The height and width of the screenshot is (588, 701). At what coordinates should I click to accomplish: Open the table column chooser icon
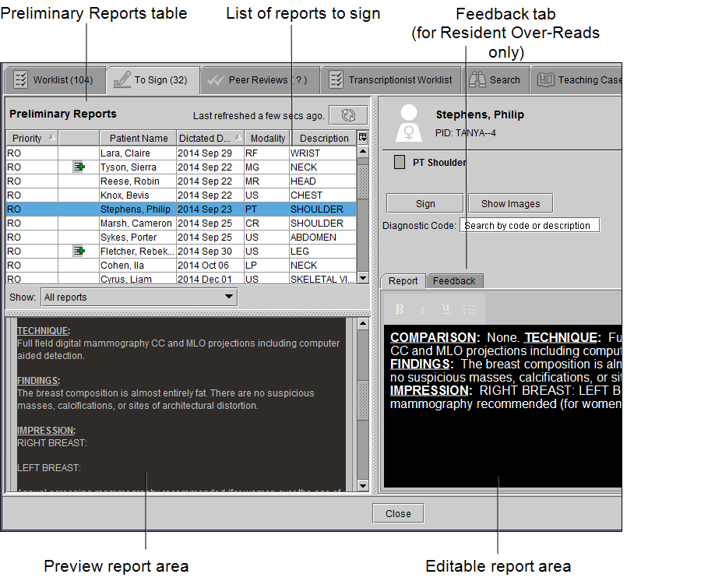pyautogui.click(x=362, y=138)
